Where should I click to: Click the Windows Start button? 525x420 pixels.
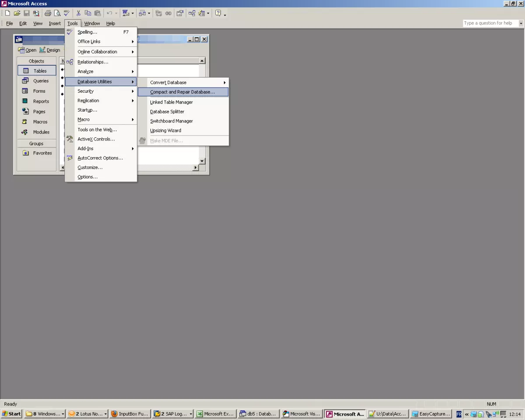(11, 414)
